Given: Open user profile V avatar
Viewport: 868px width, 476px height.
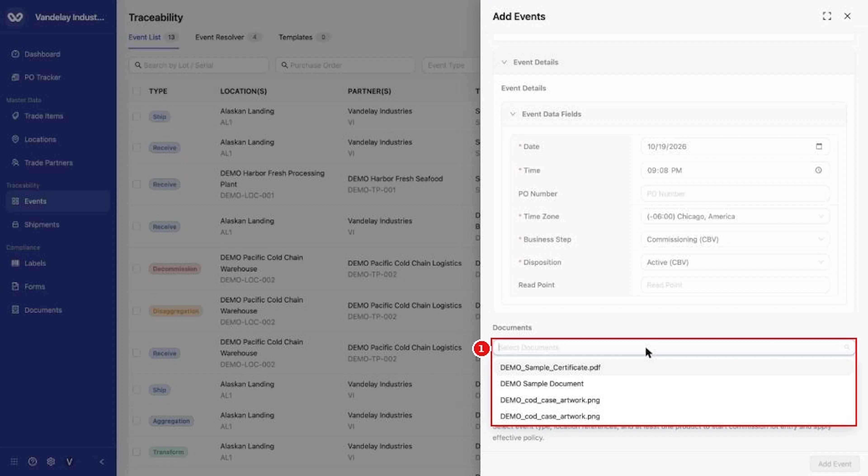Looking at the screenshot, I should pos(69,462).
